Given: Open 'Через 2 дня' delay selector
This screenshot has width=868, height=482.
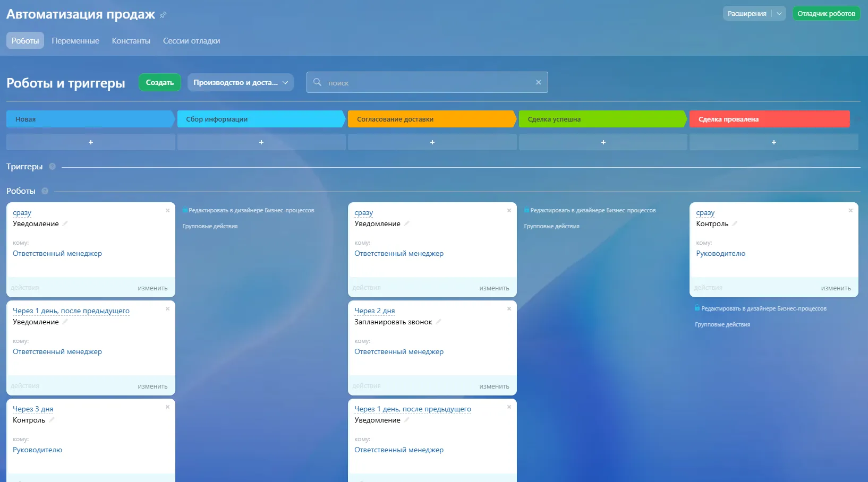Looking at the screenshot, I should pyautogui.click(x=375, y=311).
